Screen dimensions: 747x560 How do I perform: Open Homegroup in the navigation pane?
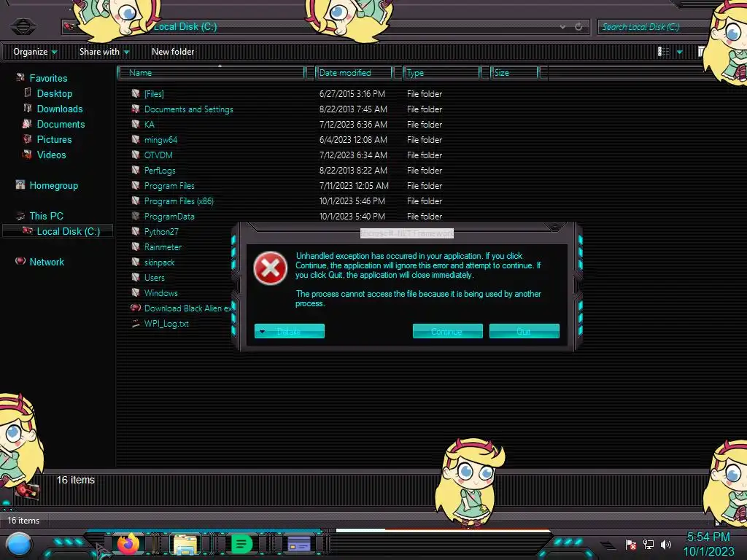tap(54, 186)
